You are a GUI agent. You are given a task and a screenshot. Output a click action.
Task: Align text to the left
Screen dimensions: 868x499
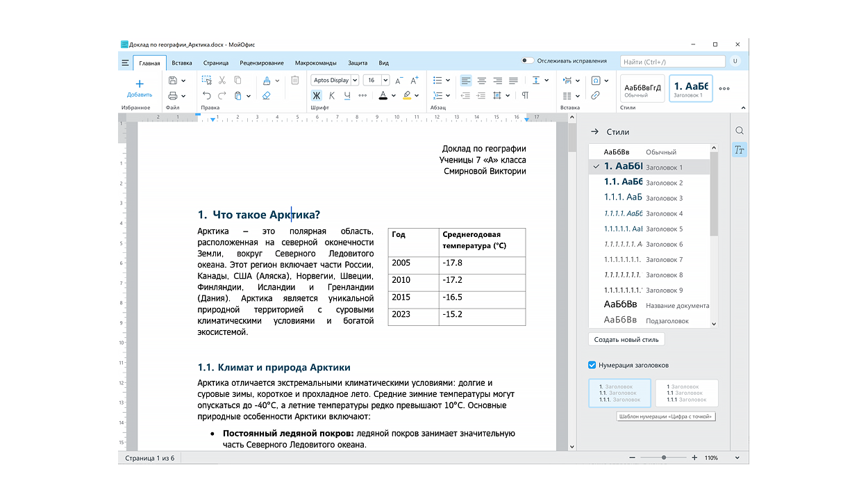[466, 81]
